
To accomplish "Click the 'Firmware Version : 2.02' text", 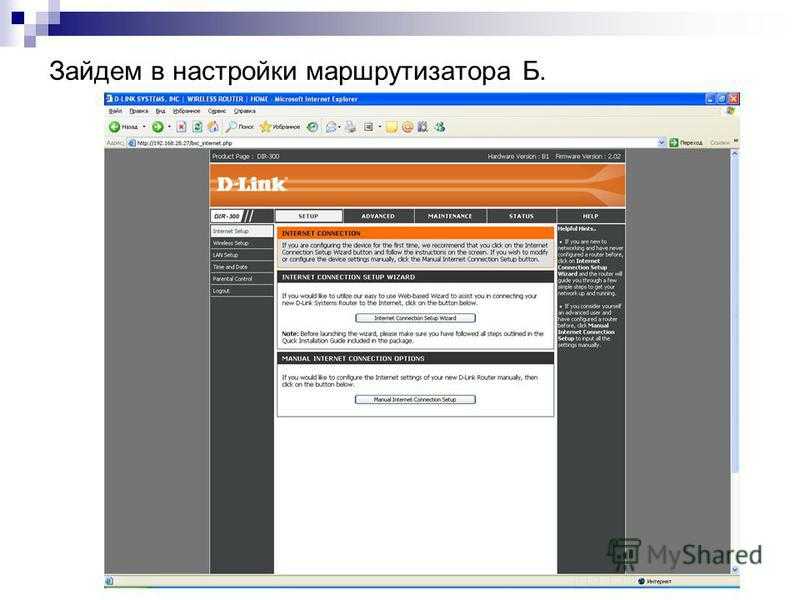I will coord(588,157).
